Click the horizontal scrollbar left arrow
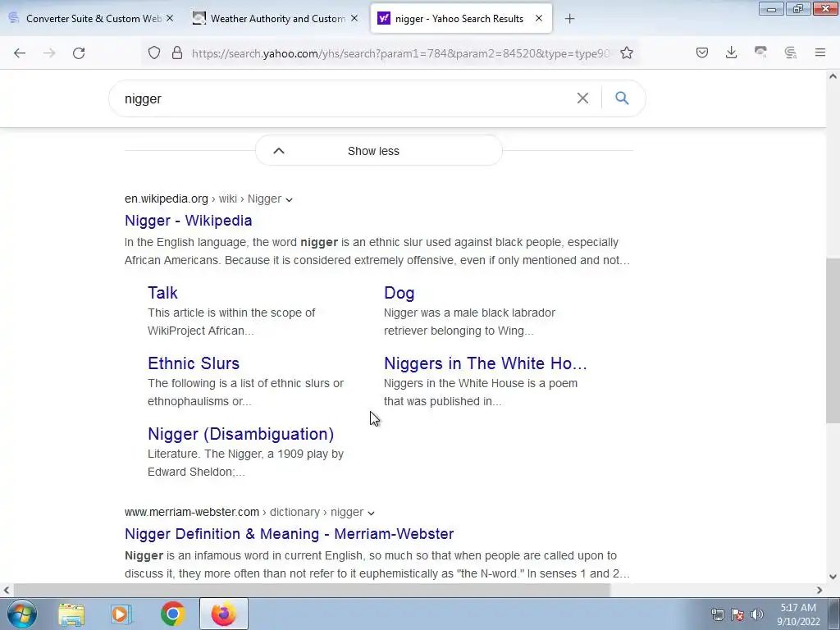 pyautogui.click(x=6, y=590)
